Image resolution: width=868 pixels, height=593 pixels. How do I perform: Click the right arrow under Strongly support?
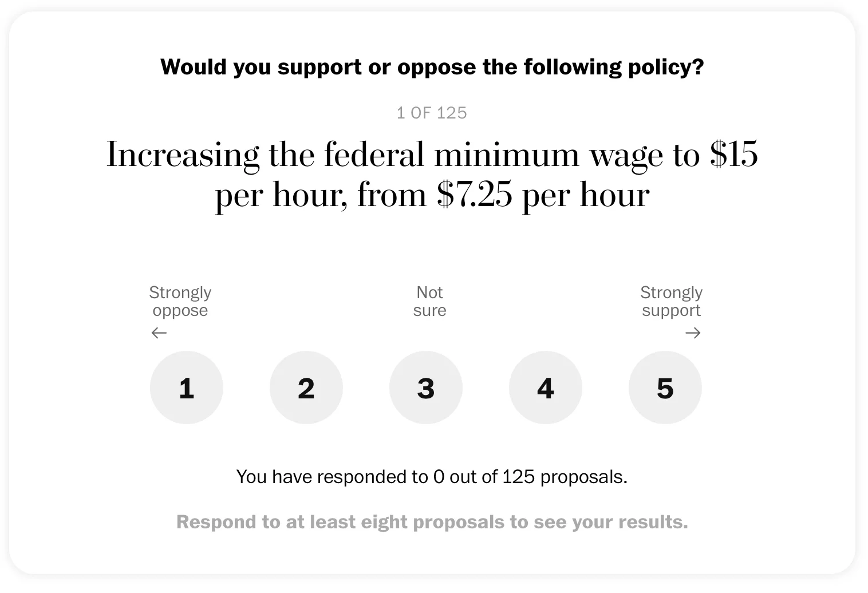[693, 333]
